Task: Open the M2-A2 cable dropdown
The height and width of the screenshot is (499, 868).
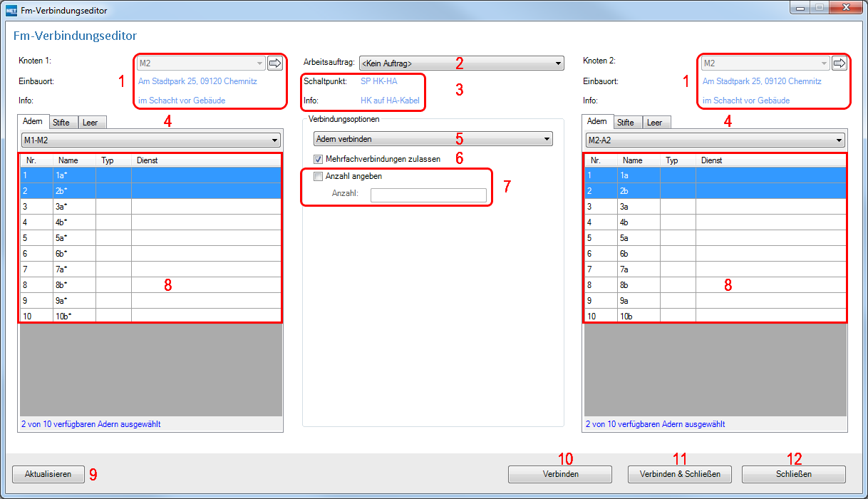Action: point(715,140)
